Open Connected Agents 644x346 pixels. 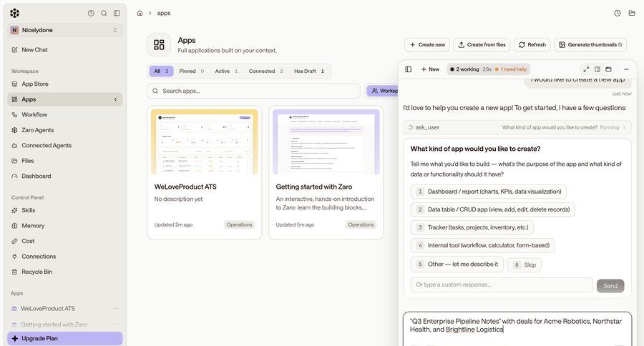pos(65,145)
